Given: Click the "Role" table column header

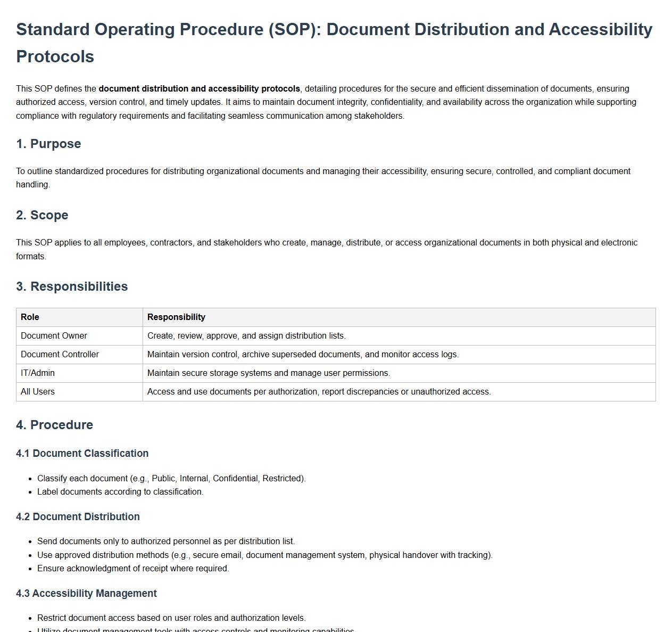Looking at the screenshot, I should [x=30, y=317].
